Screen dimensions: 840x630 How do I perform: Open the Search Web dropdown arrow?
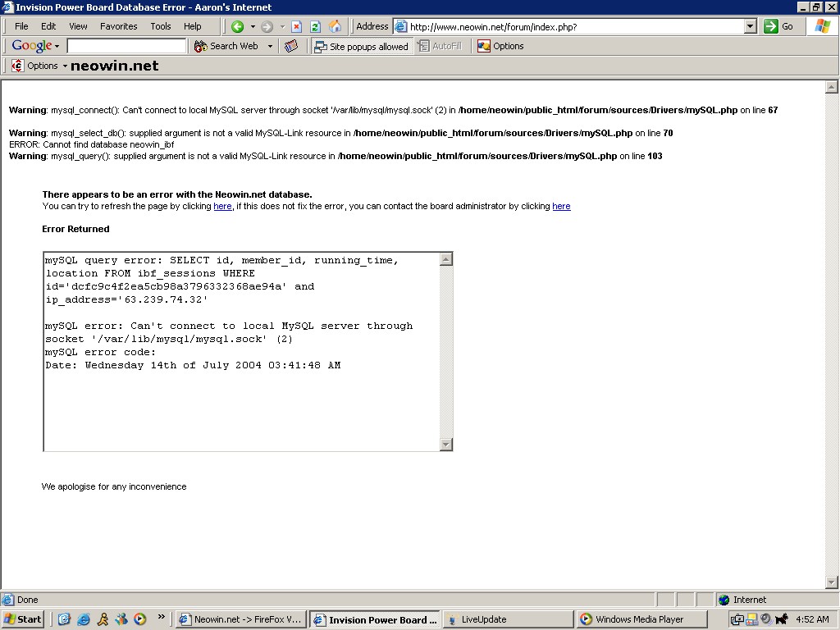click(270, 46)
